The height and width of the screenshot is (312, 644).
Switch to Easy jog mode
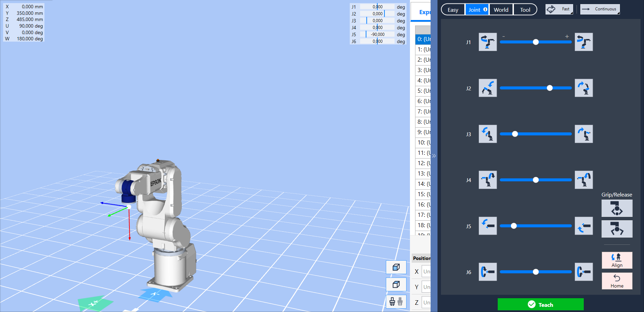(x=453, y=10)
